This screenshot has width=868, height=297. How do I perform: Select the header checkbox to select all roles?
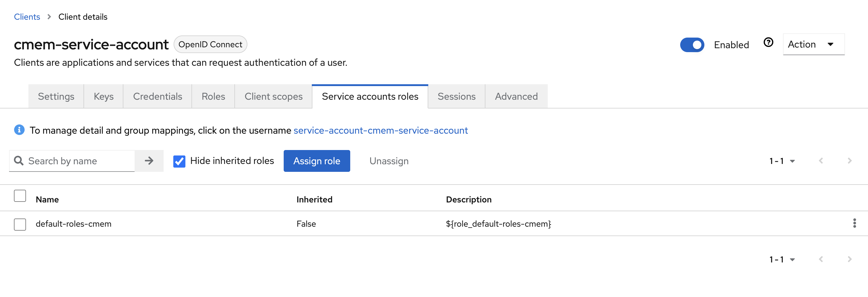[x=20, y=196]
